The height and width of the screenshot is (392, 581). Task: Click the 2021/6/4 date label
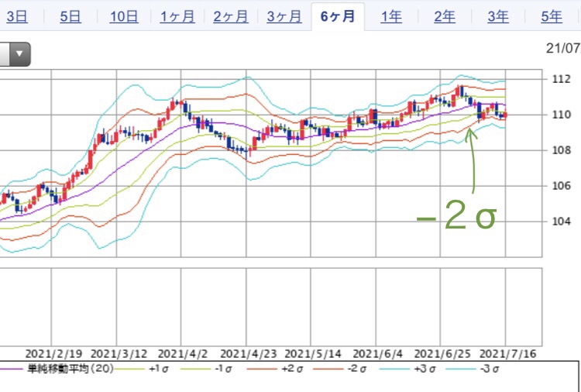coord(377,354)
